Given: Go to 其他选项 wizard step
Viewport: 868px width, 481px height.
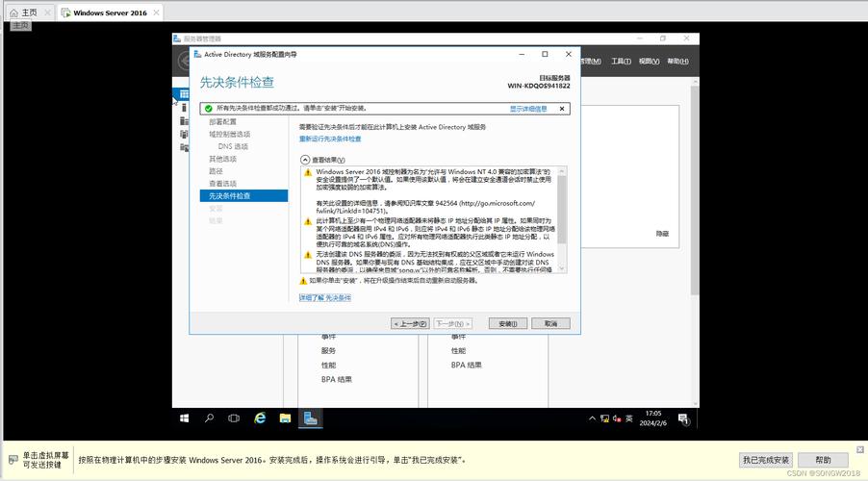Looking at the screenshot, I should 222,159.
